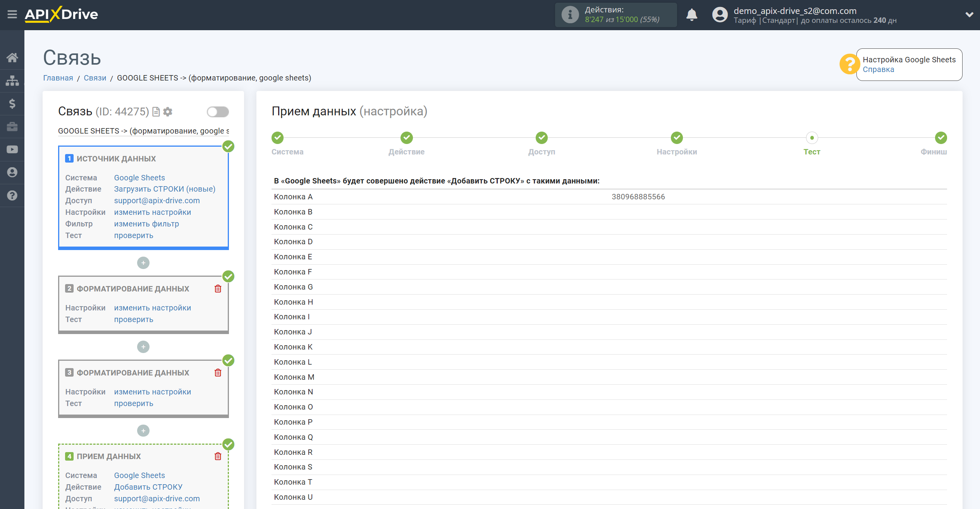Image resolution: width=980 pixels, height=509 pixels.
Task: Go to the Тест step
Action: pos(812,138)
